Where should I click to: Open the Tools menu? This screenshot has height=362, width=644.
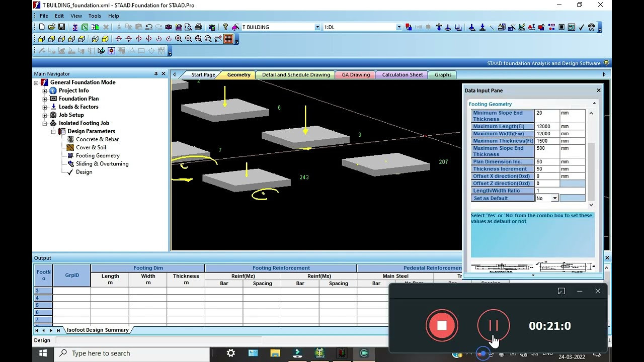pos(95,16)
